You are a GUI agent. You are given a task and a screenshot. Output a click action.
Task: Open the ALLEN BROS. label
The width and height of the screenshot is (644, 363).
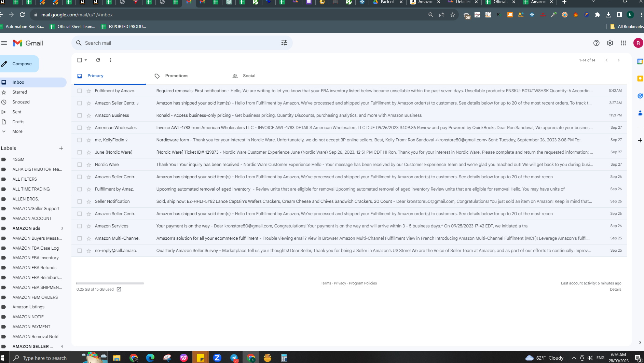pyautogui.click(x=26, y=199)
